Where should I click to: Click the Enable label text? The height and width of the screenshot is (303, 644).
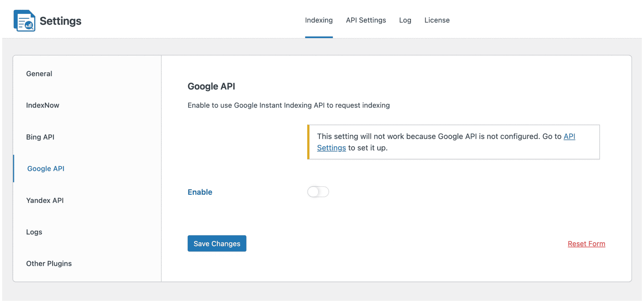[200, 192]
